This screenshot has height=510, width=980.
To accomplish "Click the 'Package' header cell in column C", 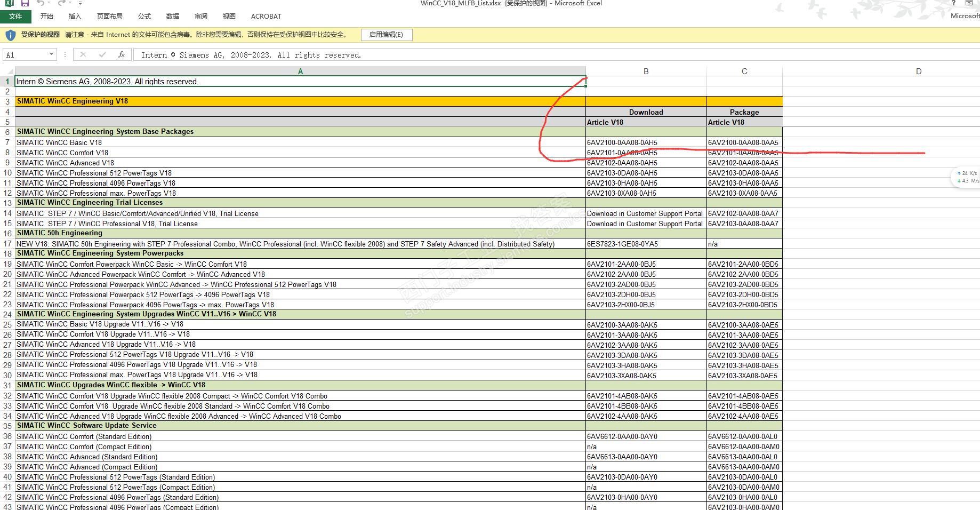I will 744,112.
